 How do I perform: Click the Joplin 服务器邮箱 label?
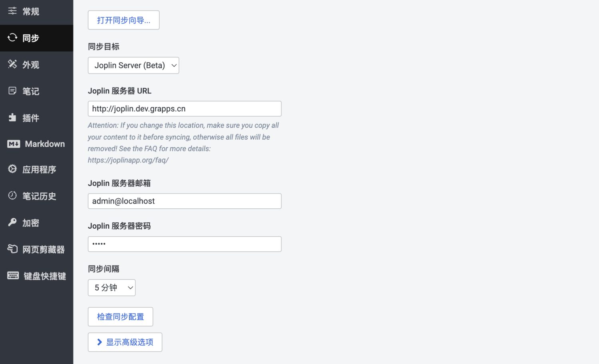(x=119, y=183)
